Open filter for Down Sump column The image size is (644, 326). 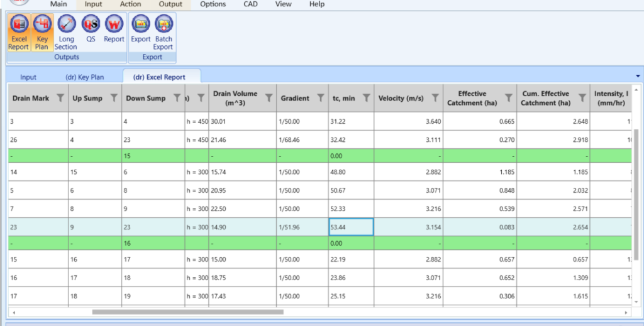click(177, 97)
